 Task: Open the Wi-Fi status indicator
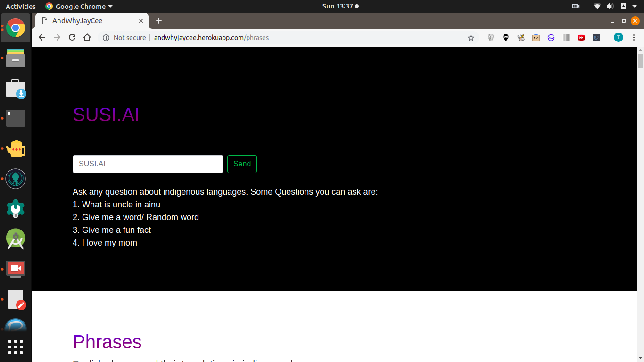597,6
